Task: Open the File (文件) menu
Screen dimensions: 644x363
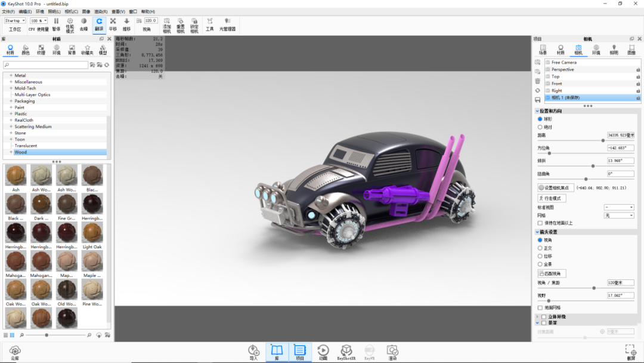Action: click(x=8, y=11)
